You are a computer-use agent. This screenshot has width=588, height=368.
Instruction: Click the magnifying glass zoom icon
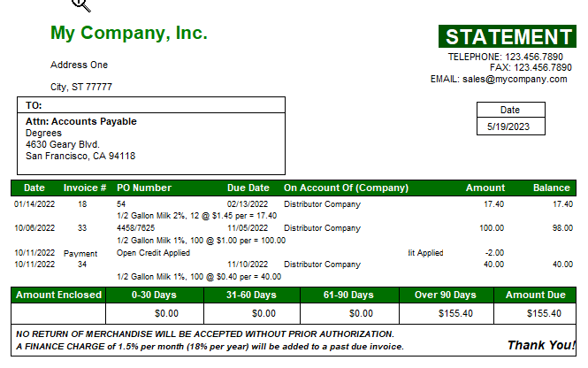(x=81, y=5)
